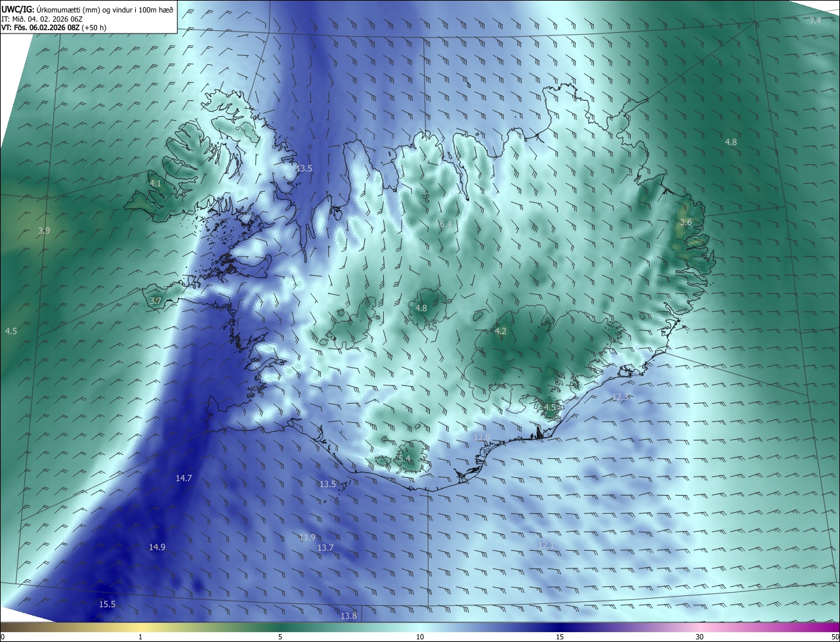
Task: Click the 7.4 value label
Action: (x=815, y=21)
